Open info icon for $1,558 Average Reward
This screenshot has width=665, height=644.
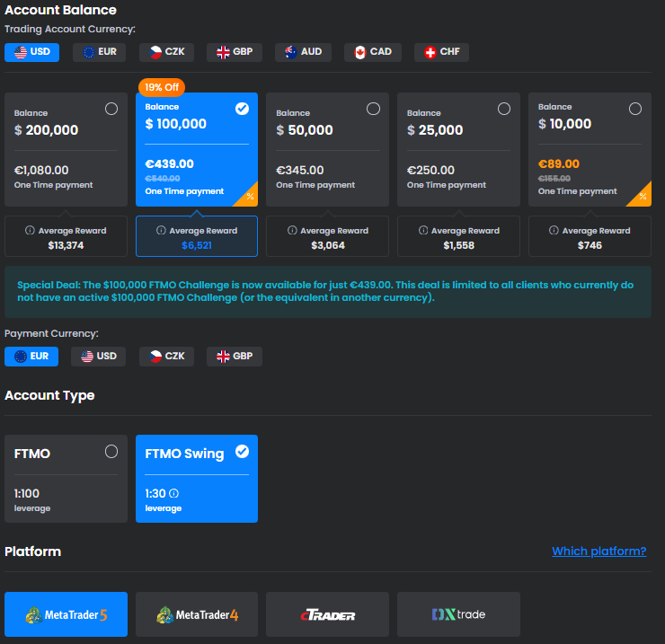click(x=423, y=230)
